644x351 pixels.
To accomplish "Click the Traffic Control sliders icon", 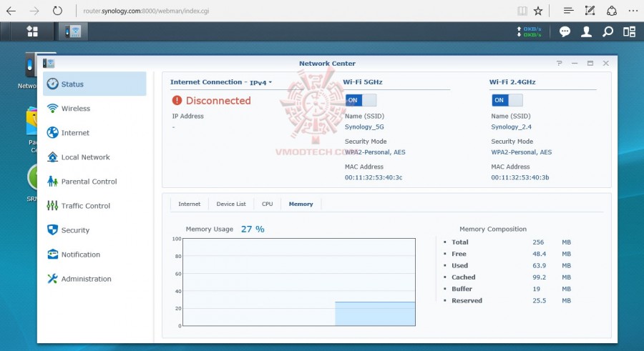I will point(52,205).
